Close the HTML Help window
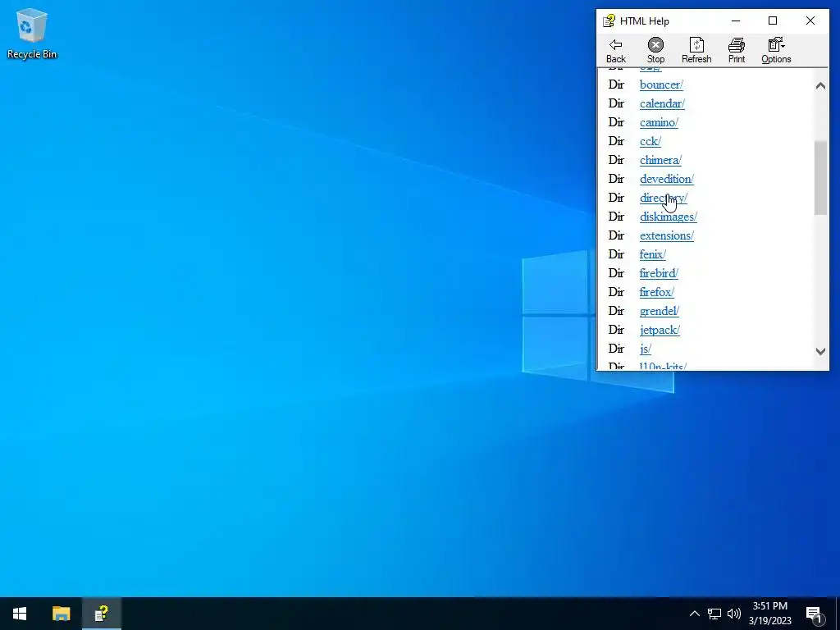 (x=810, y=21)
